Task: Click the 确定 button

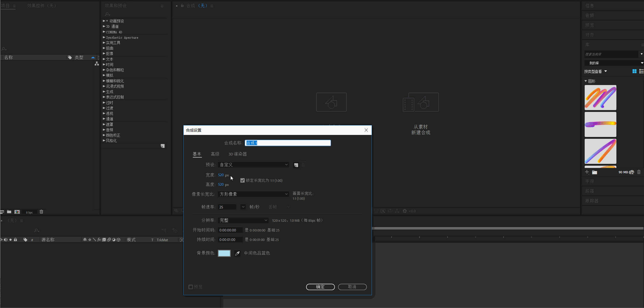Action: [x=320, y=287]
